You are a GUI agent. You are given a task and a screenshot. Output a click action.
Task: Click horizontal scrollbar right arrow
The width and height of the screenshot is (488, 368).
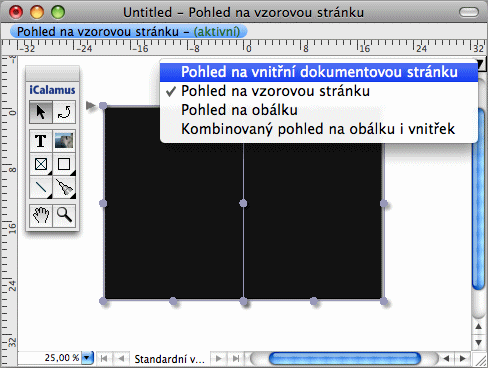click(x=463, y=359)
